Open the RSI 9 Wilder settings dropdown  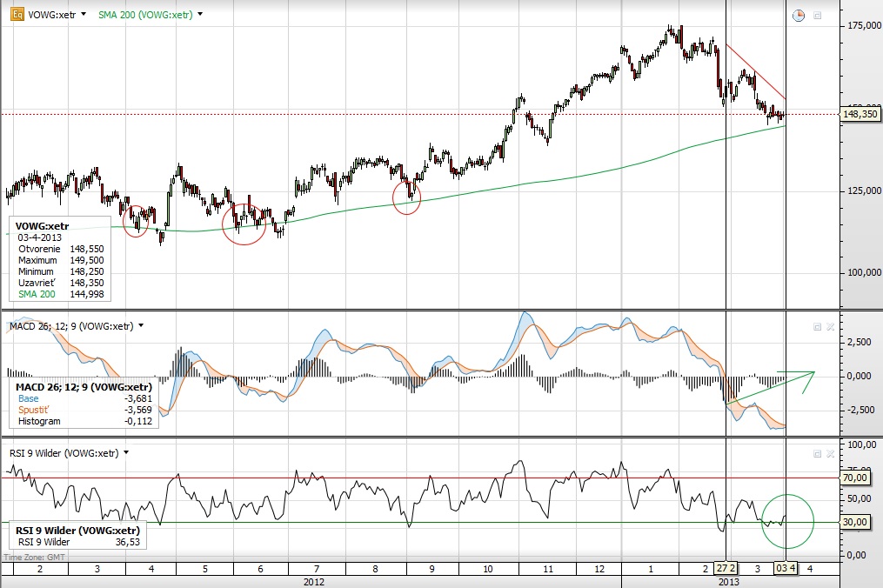point(126,452)
